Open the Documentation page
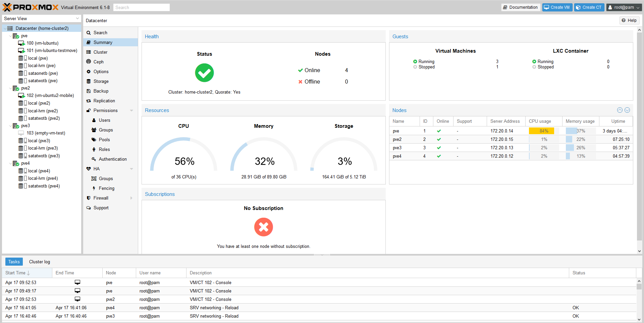 520,7
